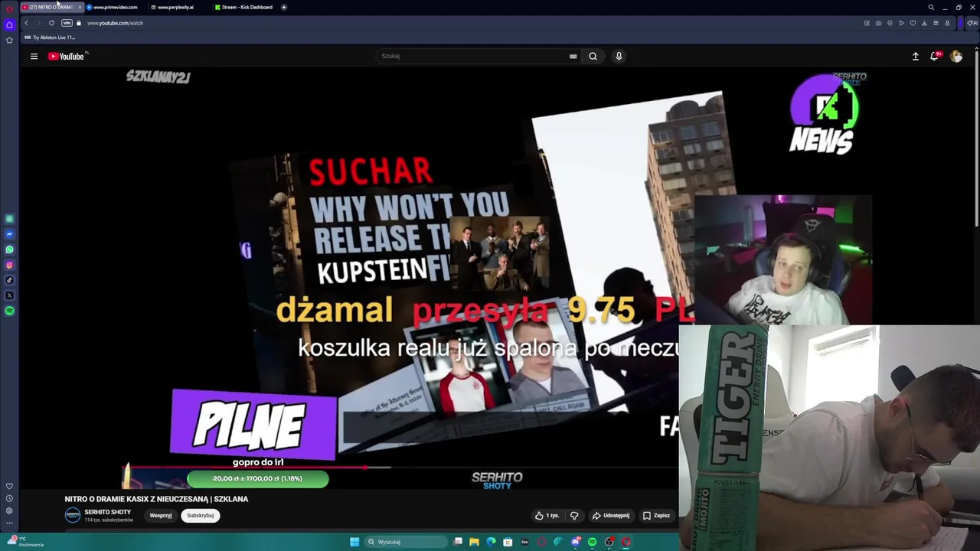Open the browser downloads icon
This screenshot has height=551, width=980.
[x=924, y=23]
